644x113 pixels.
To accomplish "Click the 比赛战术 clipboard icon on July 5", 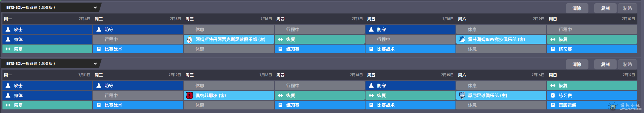I will point(99,49).
